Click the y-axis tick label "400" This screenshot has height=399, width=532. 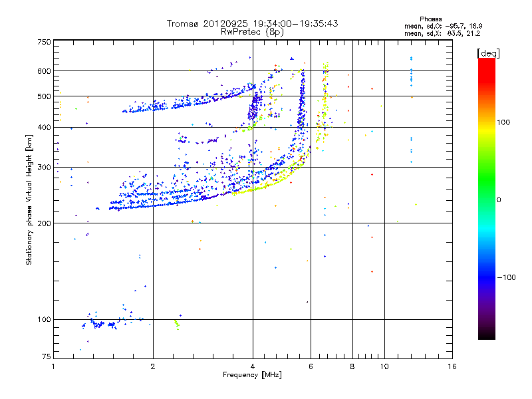[45, 127]
